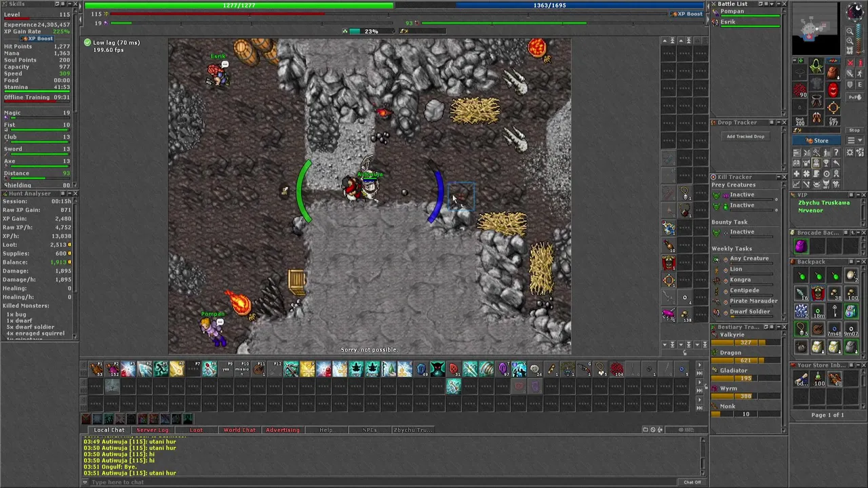Select the ammunition slot showing 90
This screenshot has width=868, height=488.
[799, 89]
